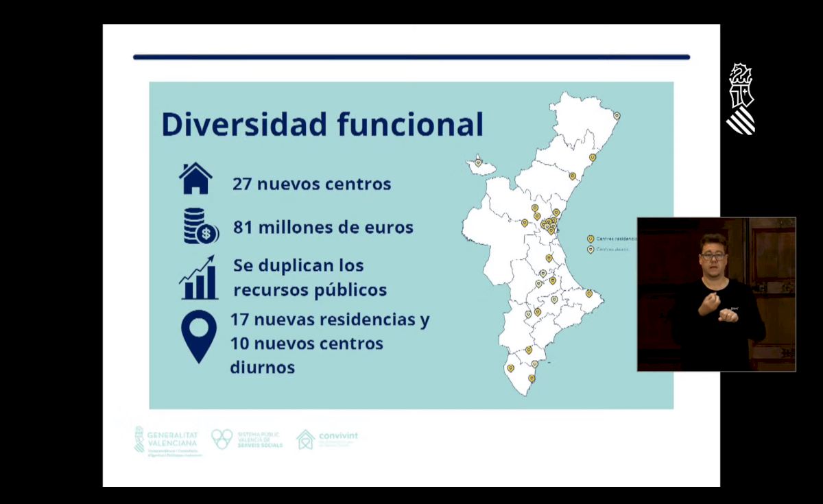Click the sign language interpreter video inset
The height and width of the screenshot is (504, 823).
click(716, 294)
